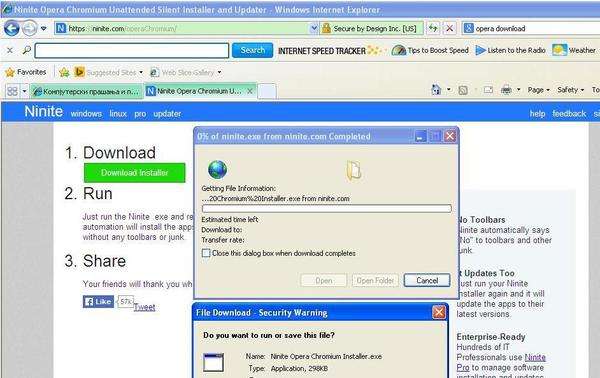Click the folder icon in download dialog

point(354,170)
